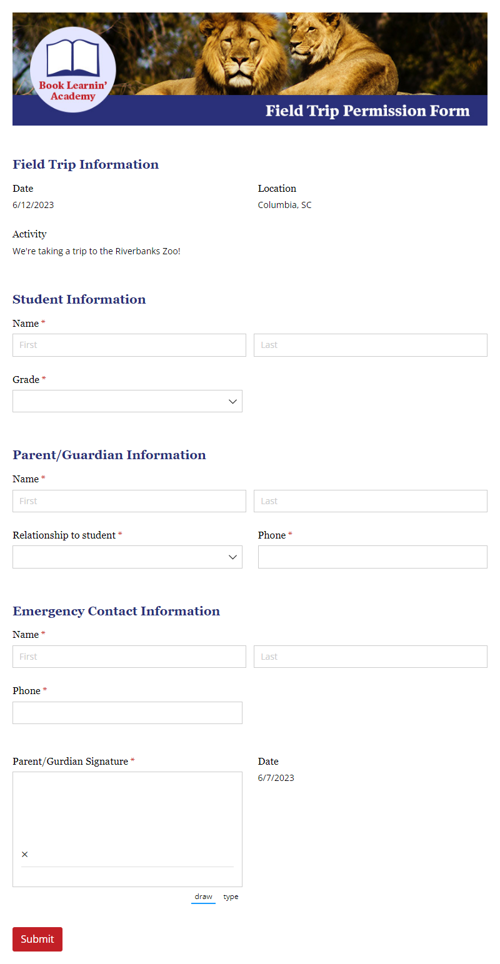This screenshot has width=500, height=964.
Task: Select the Grade combo box field
Action: coord(127,401)
